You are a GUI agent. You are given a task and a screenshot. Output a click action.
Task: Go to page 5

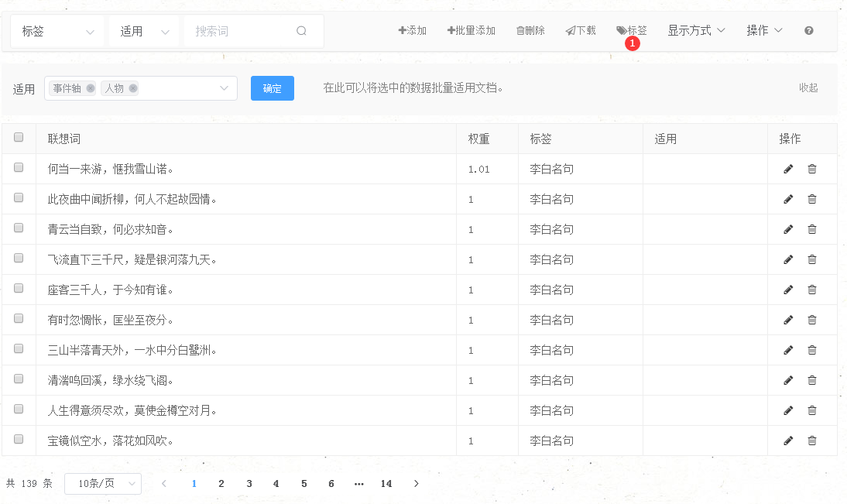pos(304,483)
